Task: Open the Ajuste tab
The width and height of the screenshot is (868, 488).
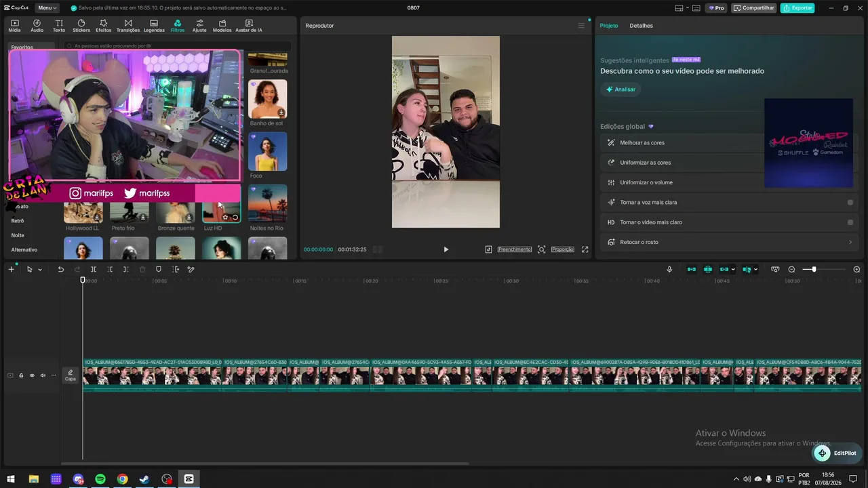Action: point(199,26)
